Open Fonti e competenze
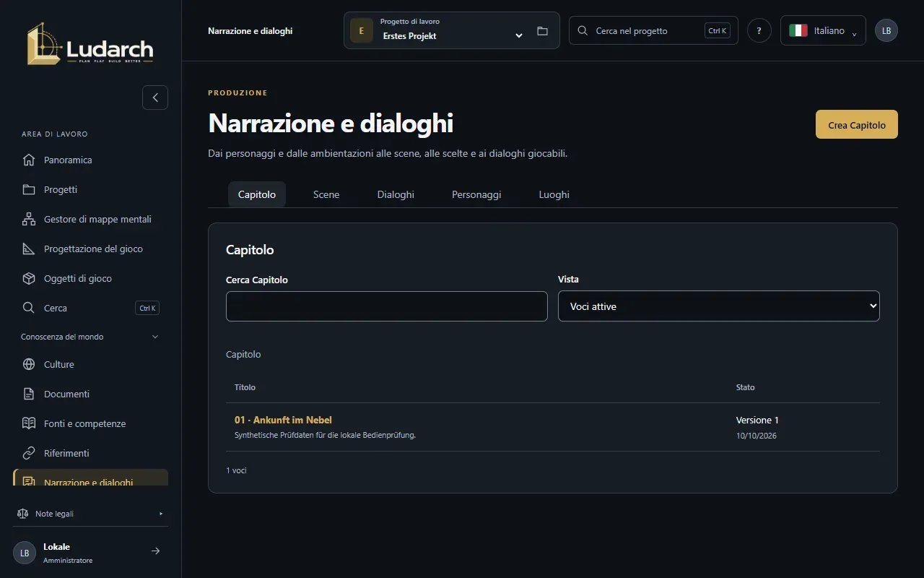 coord(91,423)
